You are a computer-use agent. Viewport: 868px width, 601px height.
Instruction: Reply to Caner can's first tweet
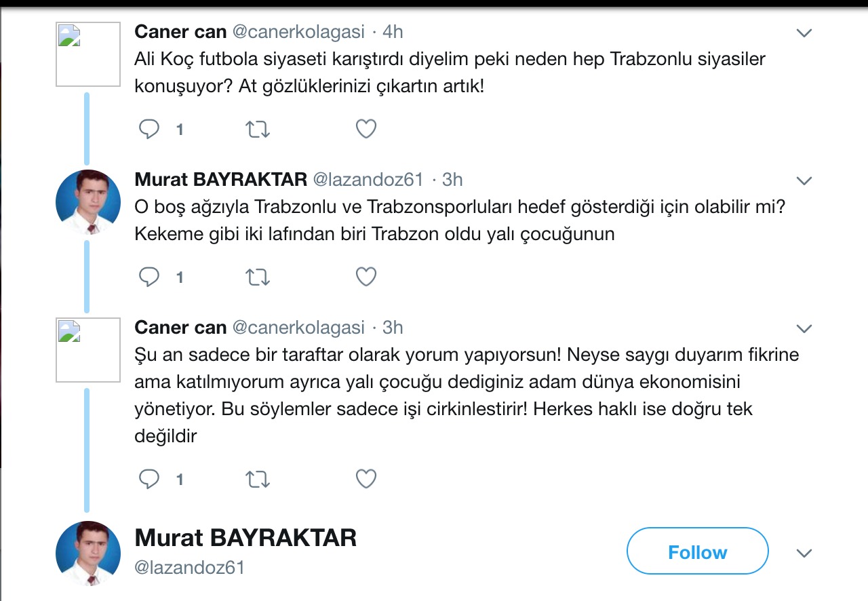tap(149, 129)
